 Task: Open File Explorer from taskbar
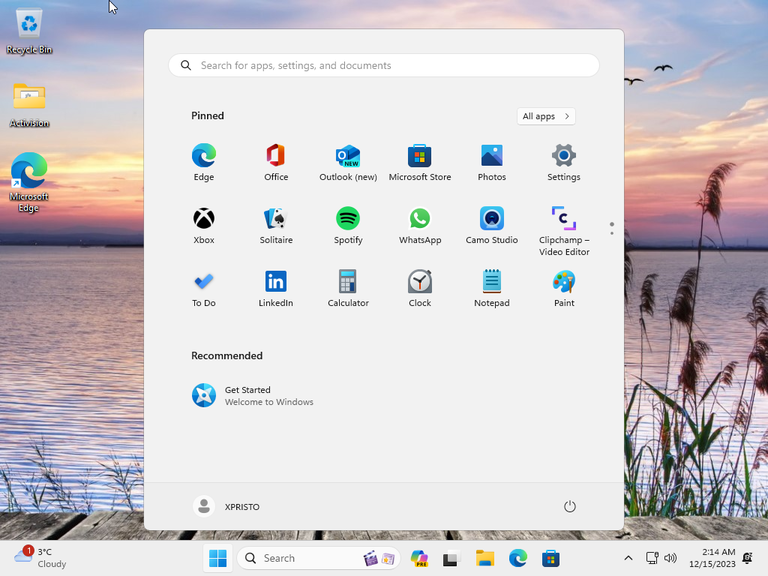tap(484, 558)
